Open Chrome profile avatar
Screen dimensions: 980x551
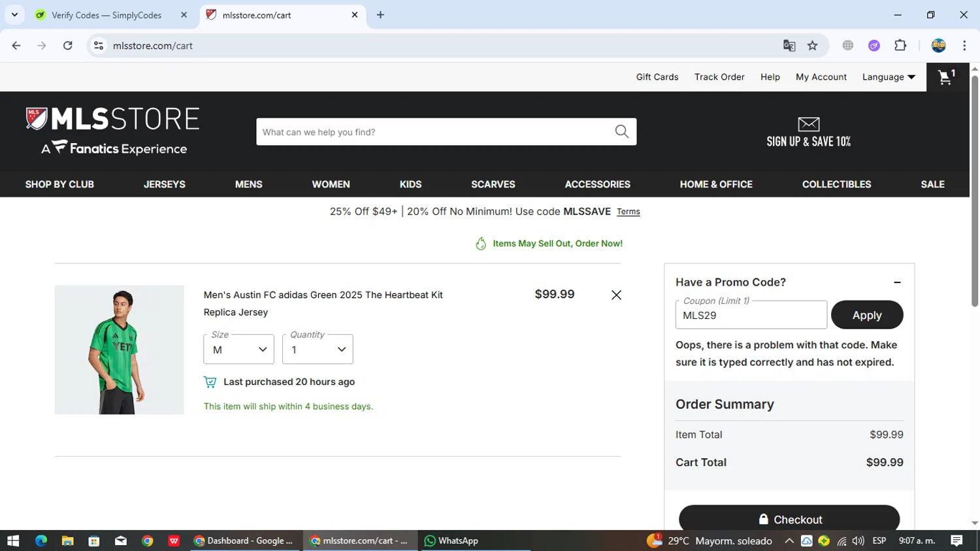[x=938, y=46]
